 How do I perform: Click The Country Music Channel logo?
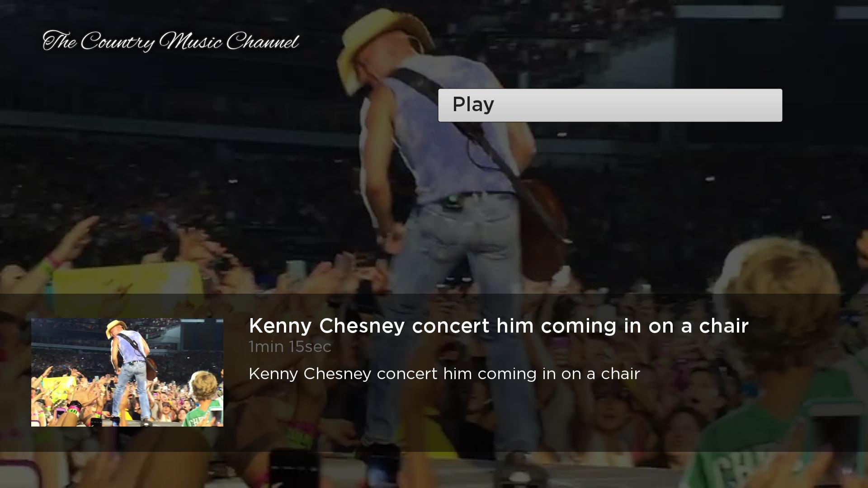tap(171, 41)
